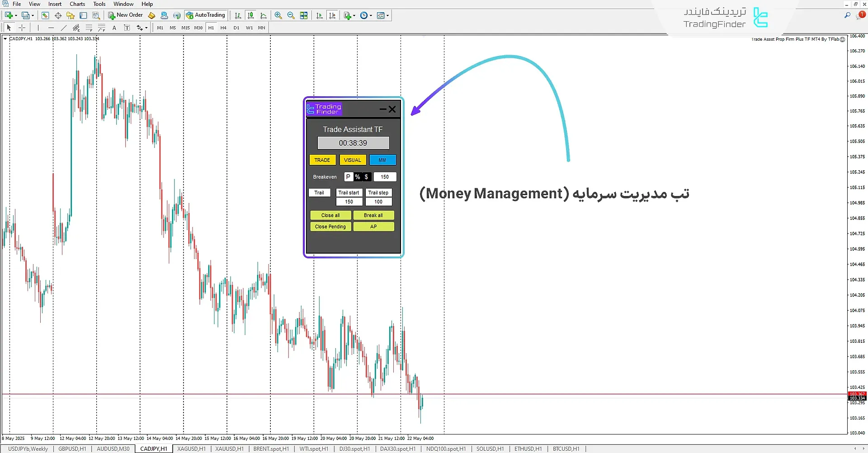Draw a vertical line with toolbar tool
This screenshot has height=453, width=868.
coord(38,28)
